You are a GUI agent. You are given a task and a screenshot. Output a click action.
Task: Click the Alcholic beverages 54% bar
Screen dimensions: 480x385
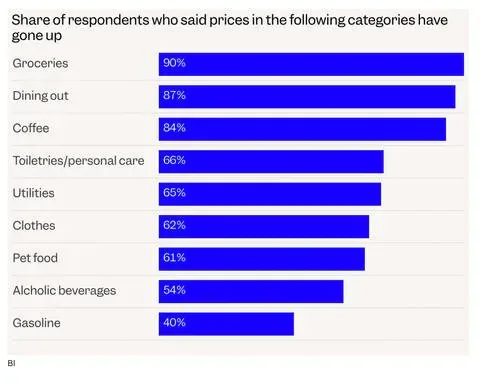pyautogui.click(x=251, y=292)
